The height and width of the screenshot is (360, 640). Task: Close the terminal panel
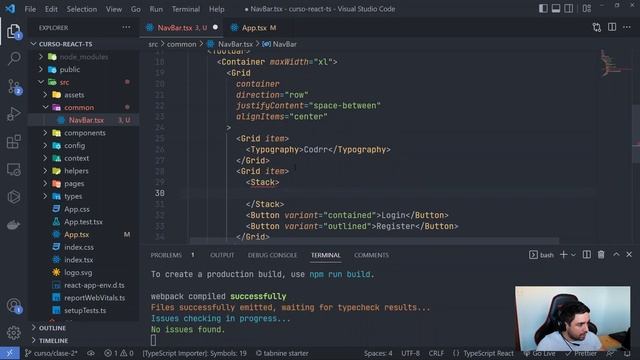pos(629,255)
